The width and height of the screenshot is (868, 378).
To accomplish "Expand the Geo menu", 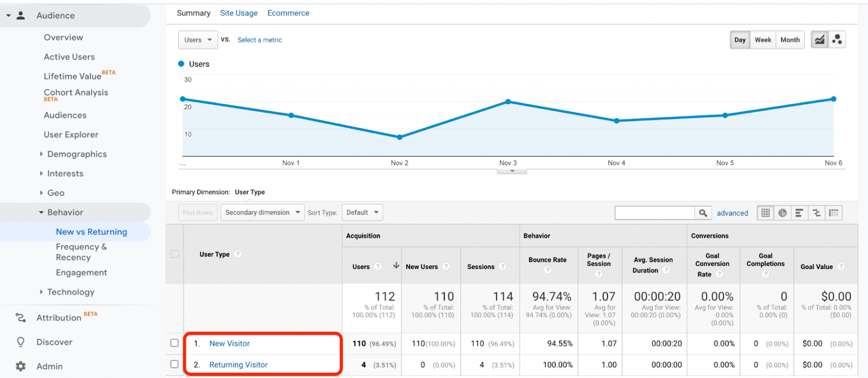I will point(41,193).
